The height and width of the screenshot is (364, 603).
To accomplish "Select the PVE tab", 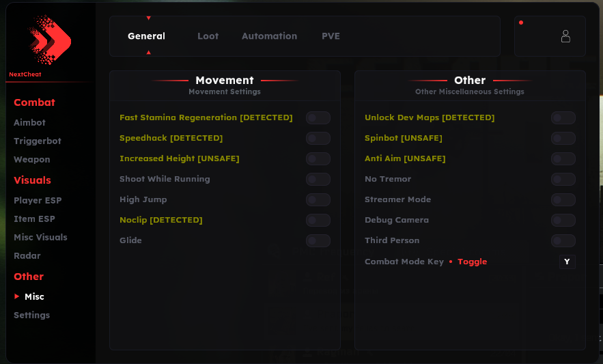I will pyautogui.click(x=331, y=36).
